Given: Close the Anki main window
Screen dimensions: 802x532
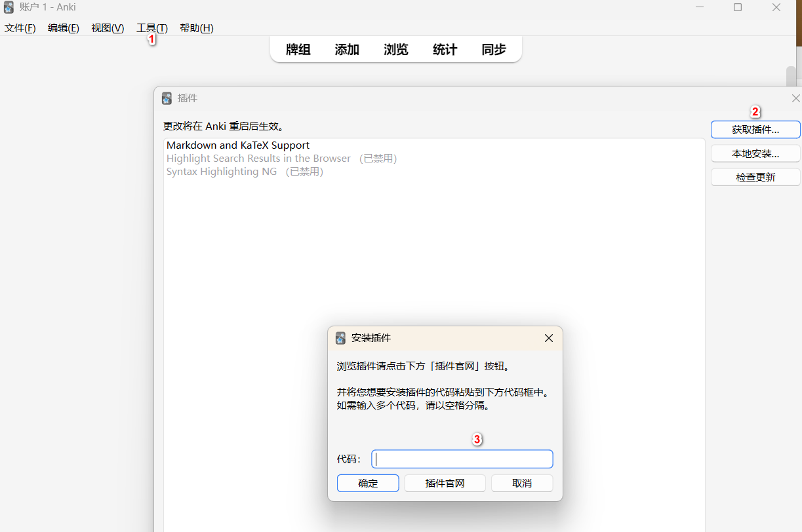Looking at the screenshot, I should 776,8.
